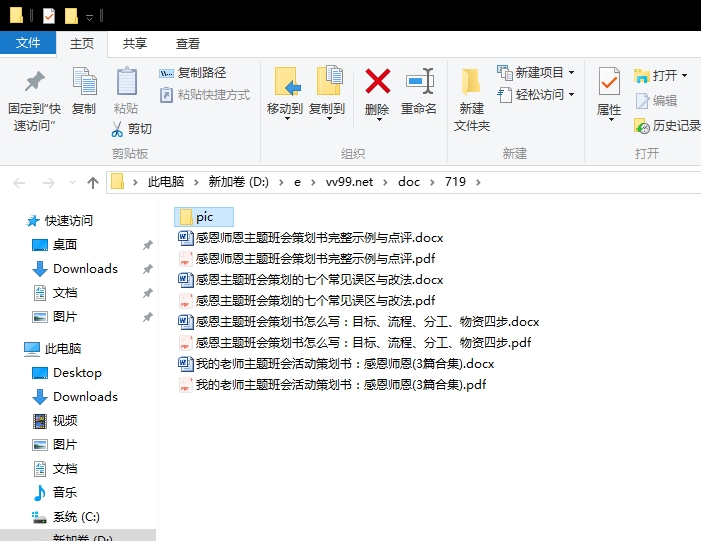Image resolution: width=701 pixels, height=541 pixels.
Task: Select 感恩师恩主题班会策划书完整示例与点评.pdf
Action: [307, 258]
